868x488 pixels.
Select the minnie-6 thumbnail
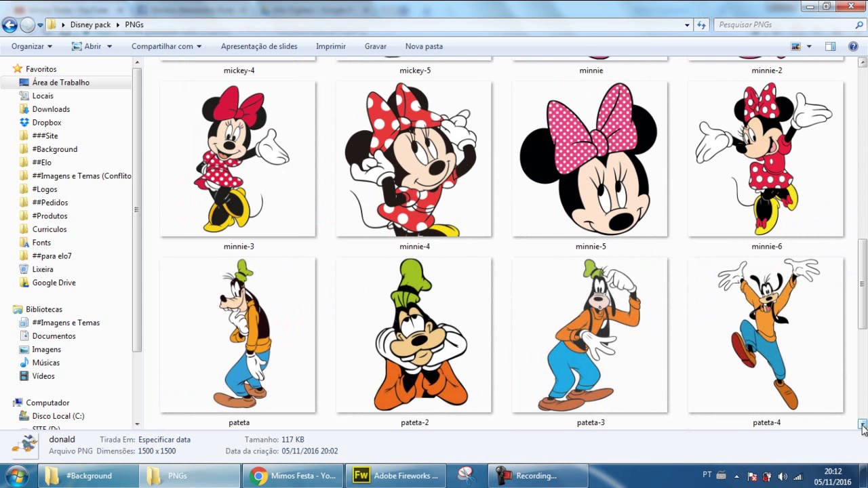coord(766,159)
